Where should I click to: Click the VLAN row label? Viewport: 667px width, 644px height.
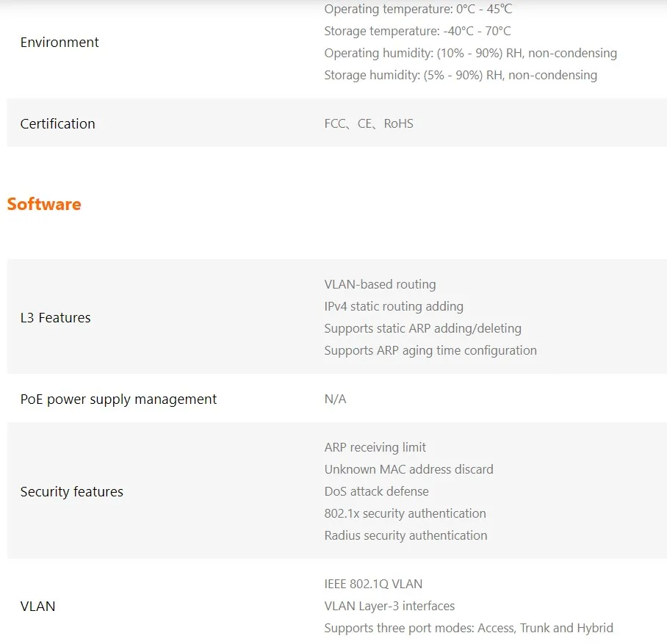(x=38, y=607)
